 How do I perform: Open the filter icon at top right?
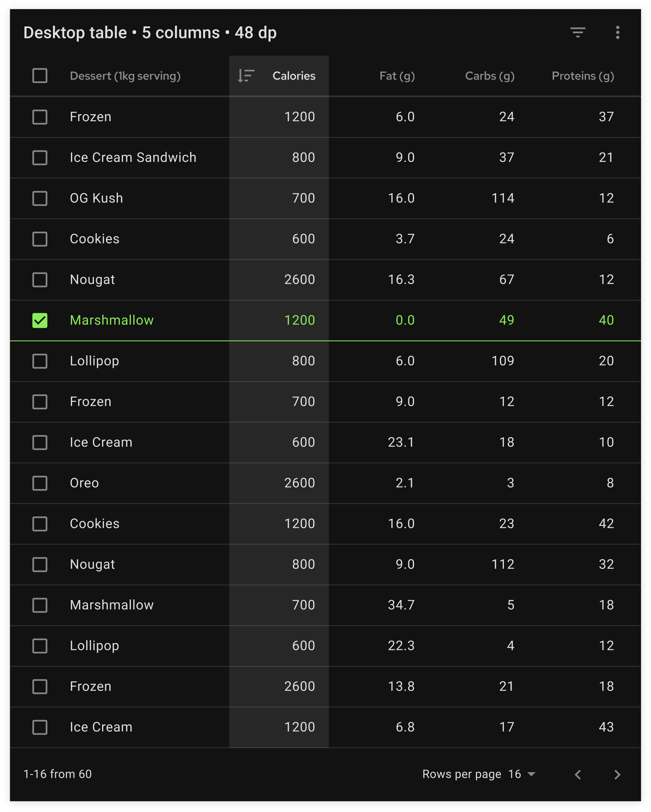pyautogui.click(x=579, y=33)
